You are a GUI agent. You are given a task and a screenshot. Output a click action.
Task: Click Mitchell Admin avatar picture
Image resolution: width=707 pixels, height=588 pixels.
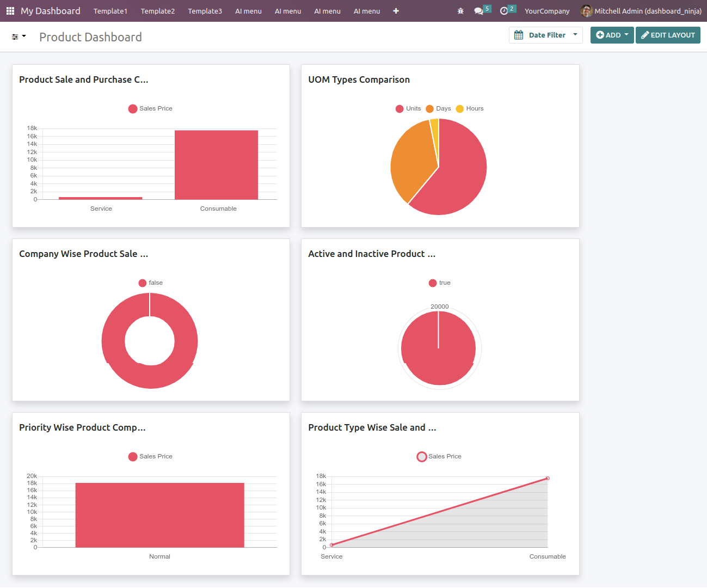pos(586,11)
